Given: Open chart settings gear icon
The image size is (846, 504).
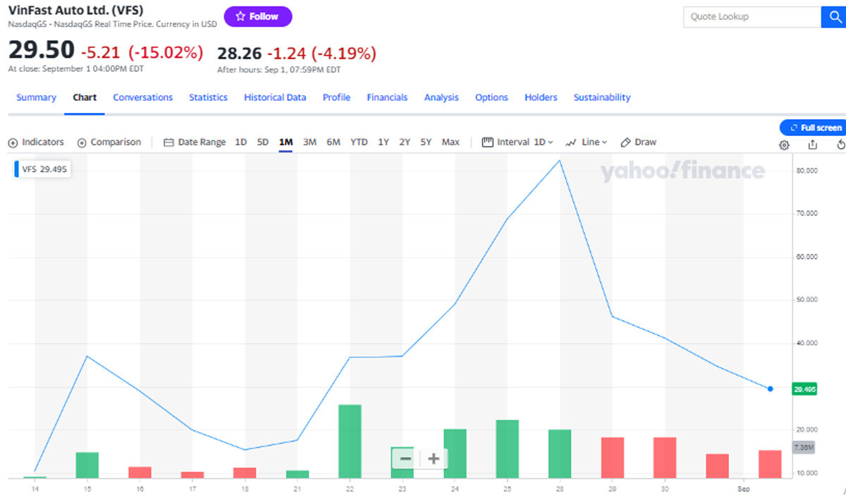Looking at the screenshot, I should (x=784, y=145).
